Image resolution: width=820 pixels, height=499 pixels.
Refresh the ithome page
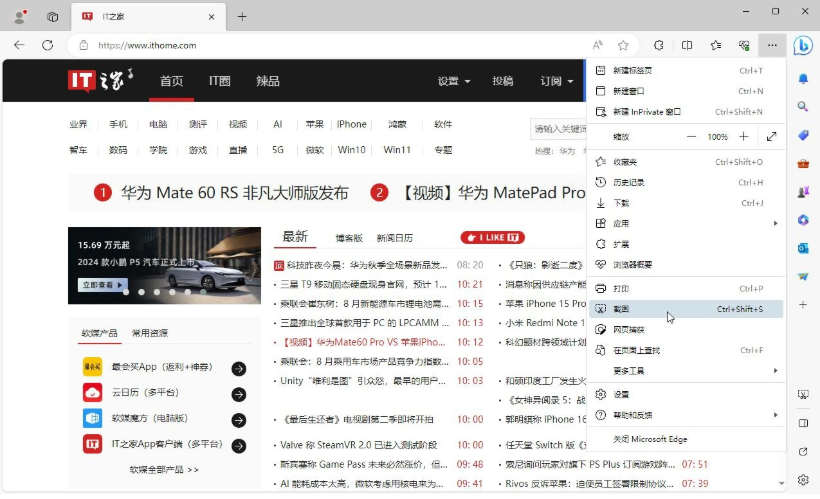(x=48, y=45)
